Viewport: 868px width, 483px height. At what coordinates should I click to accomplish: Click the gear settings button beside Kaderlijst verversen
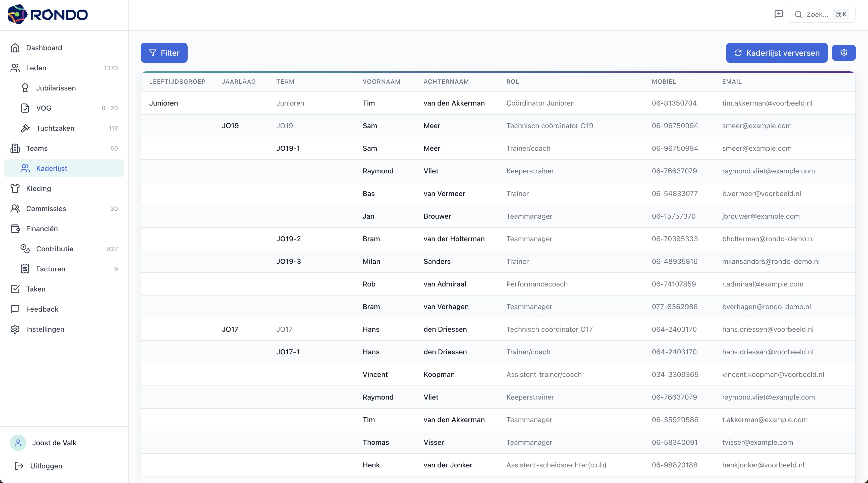(843, 53)
